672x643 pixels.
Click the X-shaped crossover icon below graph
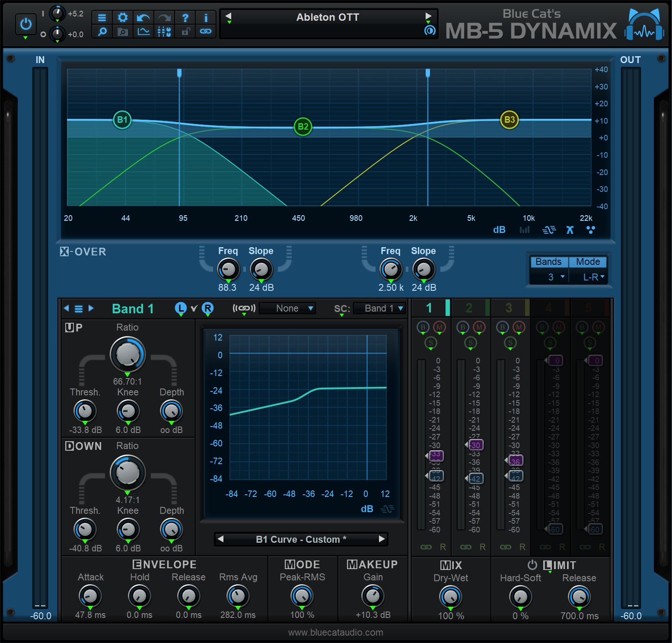click(570, 230)
